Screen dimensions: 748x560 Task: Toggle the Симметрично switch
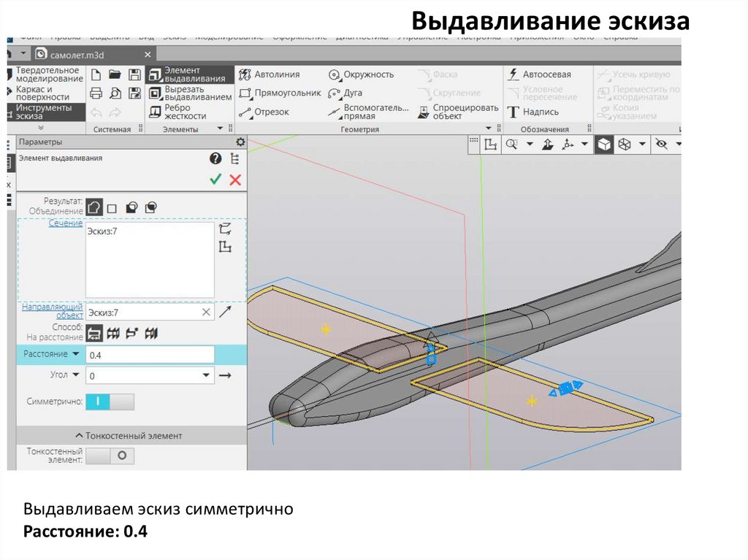click(110, 402)
